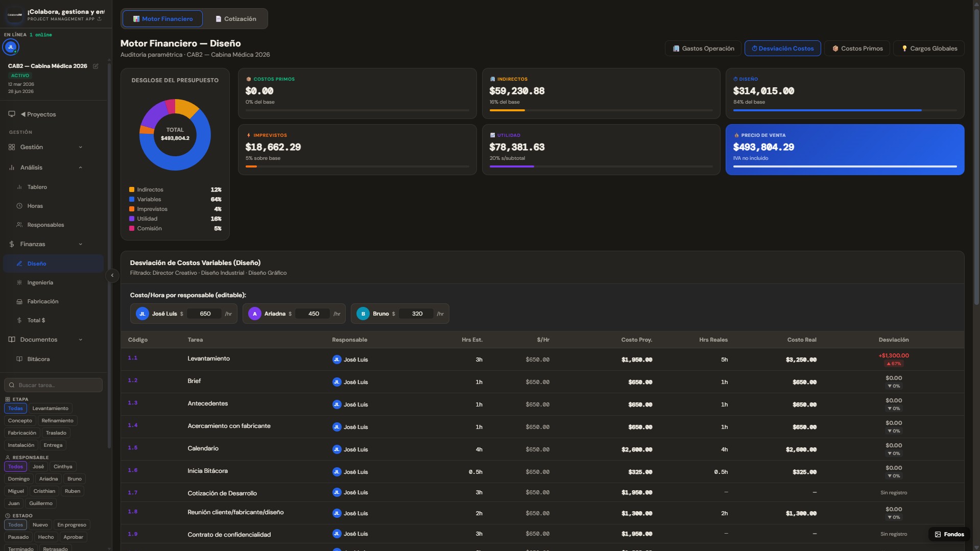Go to Fabricación finance section

click(43, 302)
